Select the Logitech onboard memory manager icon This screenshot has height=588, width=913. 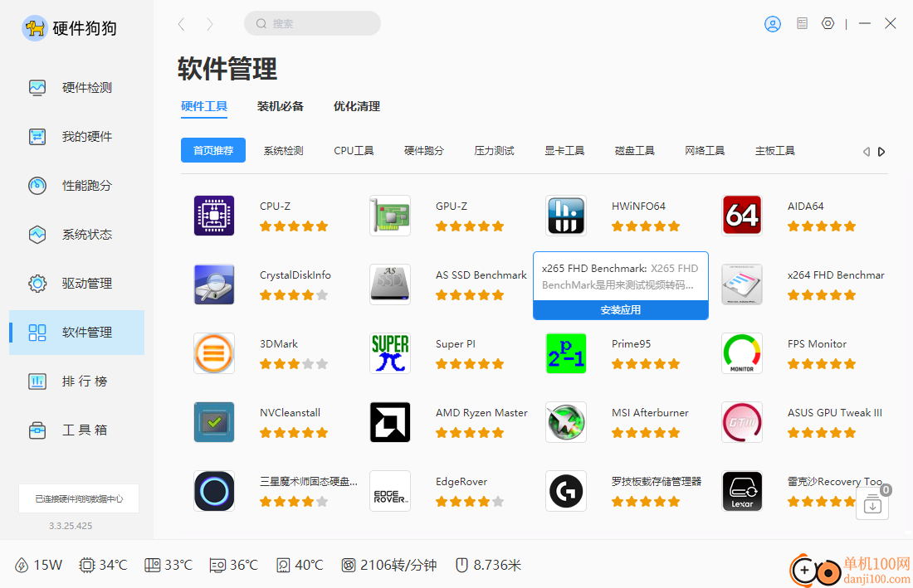tap(566, 491)
